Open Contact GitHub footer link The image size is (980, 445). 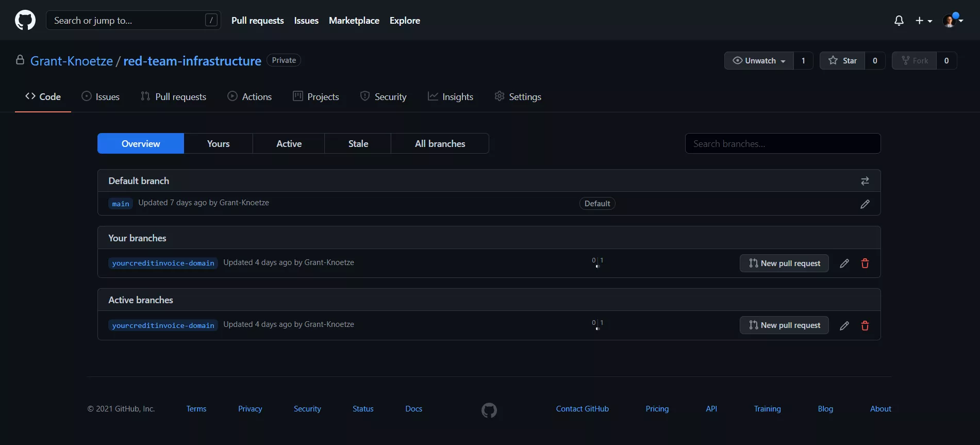click(582, 409)
